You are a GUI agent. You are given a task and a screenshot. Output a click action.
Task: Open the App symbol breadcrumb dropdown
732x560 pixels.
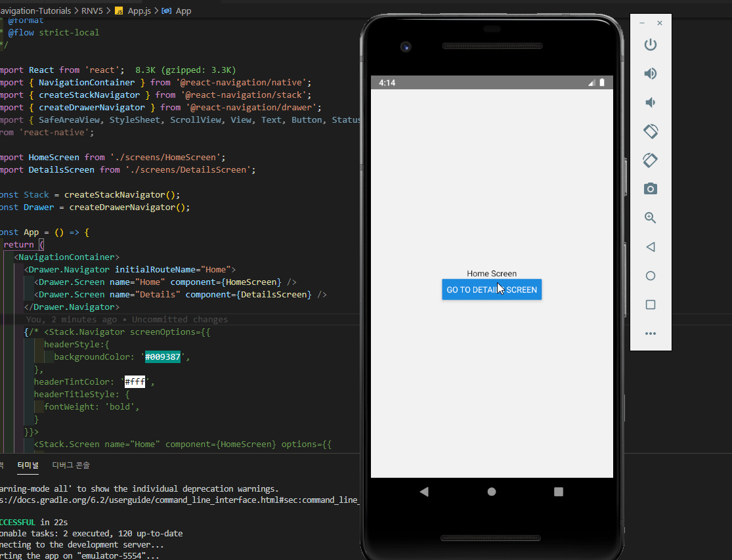183,11
